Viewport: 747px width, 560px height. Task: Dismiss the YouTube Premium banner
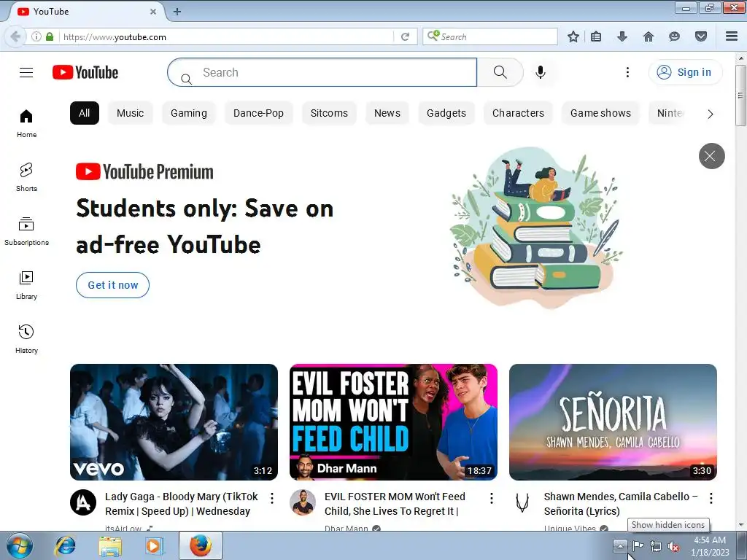coord(711,156)
